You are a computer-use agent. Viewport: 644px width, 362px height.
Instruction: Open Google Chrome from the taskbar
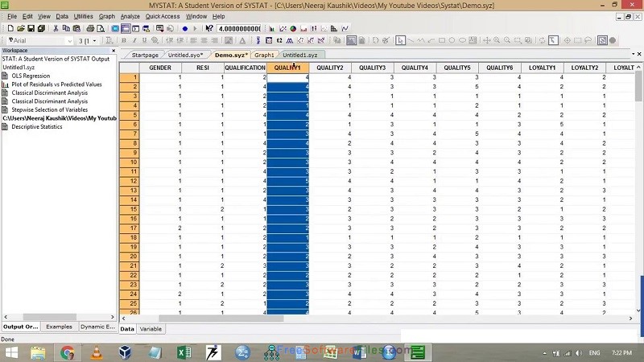(68, 352)
